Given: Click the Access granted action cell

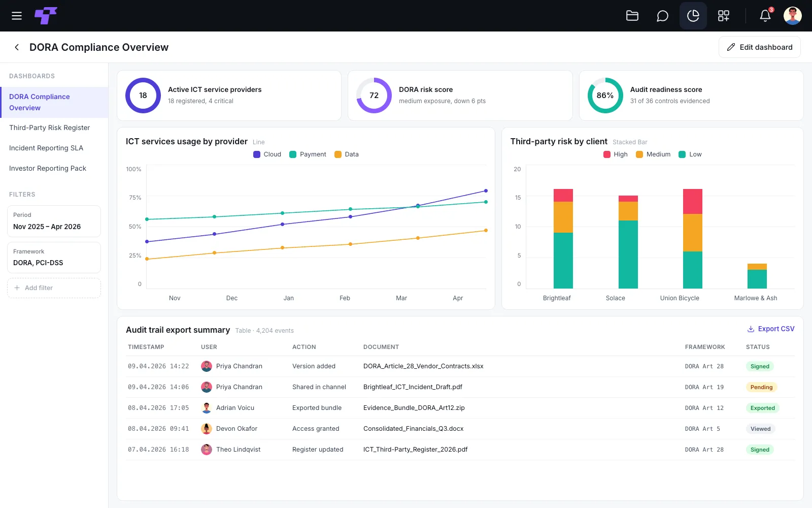Looking at the screenshot, I should (x=316, y=429).
